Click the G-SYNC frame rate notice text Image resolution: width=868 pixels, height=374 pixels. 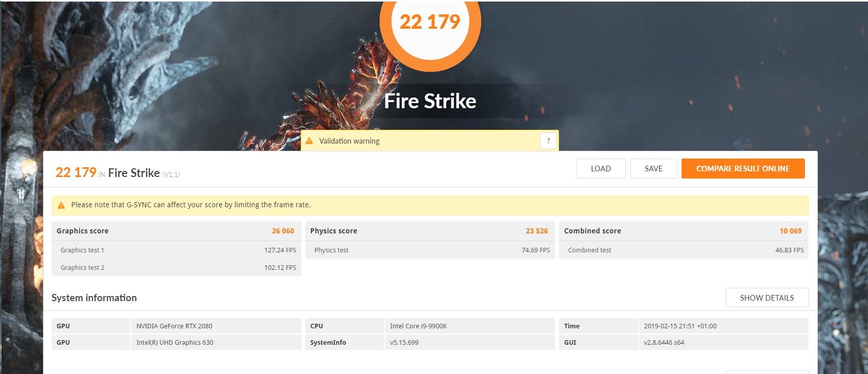coord(191,205)
